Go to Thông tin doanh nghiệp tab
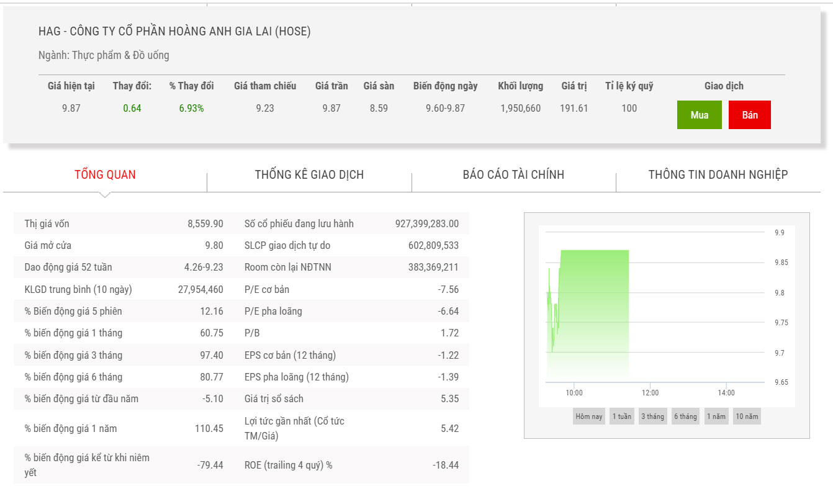 click(718, 174)
